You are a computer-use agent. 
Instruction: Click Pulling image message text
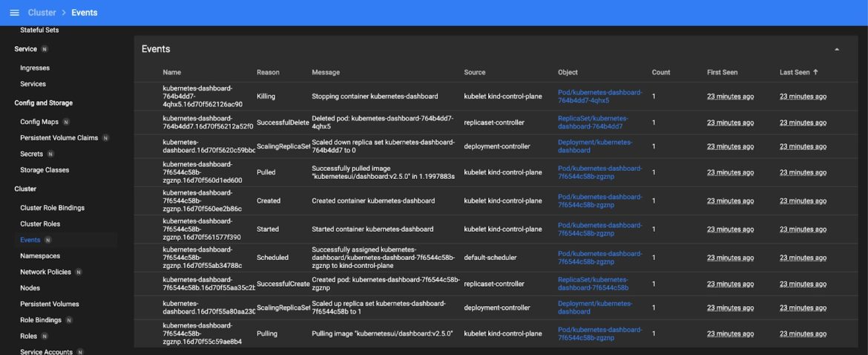(383, 333)
